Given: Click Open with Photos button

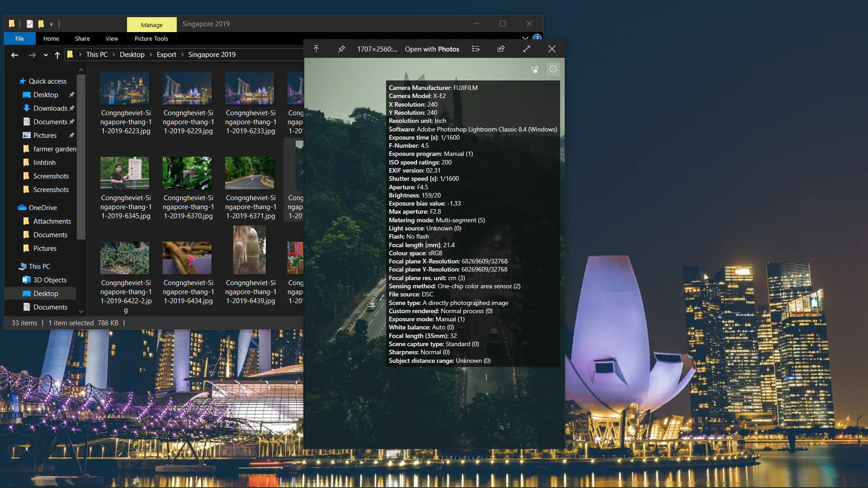Looking at the screenshot, I should tap(432, 49).
